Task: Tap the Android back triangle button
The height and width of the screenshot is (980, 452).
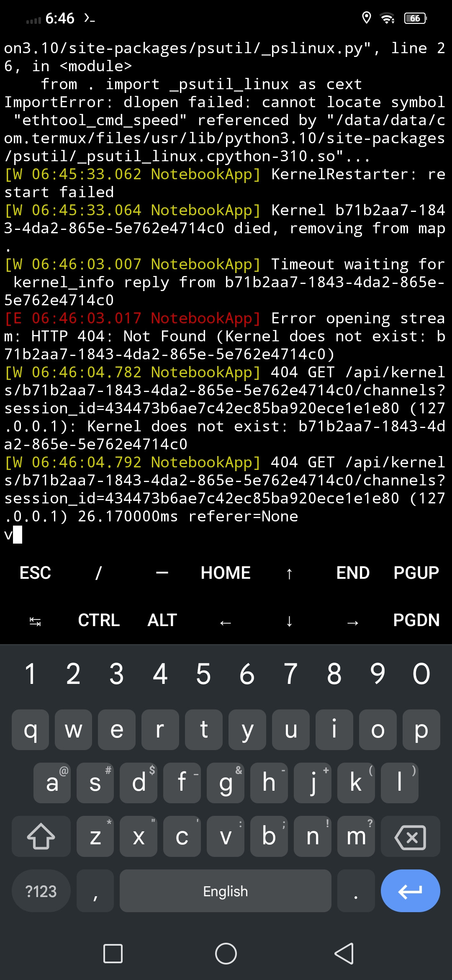Action: tap(344, 954)
